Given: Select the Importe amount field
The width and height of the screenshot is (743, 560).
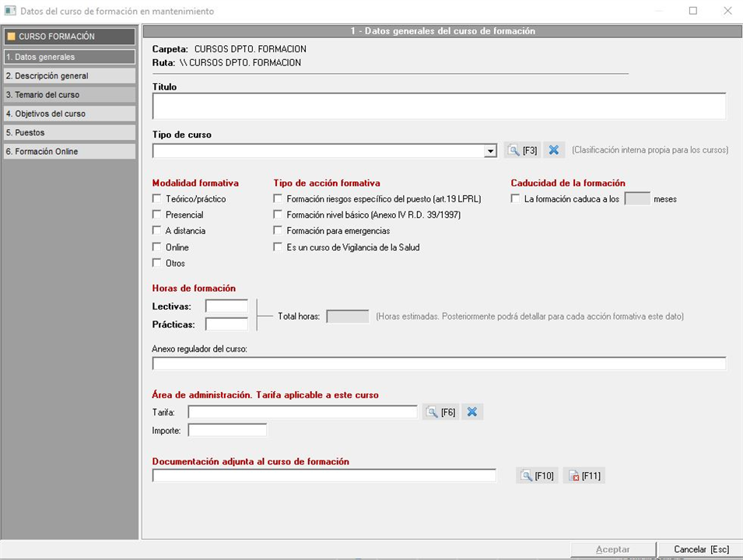Looking at the screenshot, I should [x=227, y=430].
